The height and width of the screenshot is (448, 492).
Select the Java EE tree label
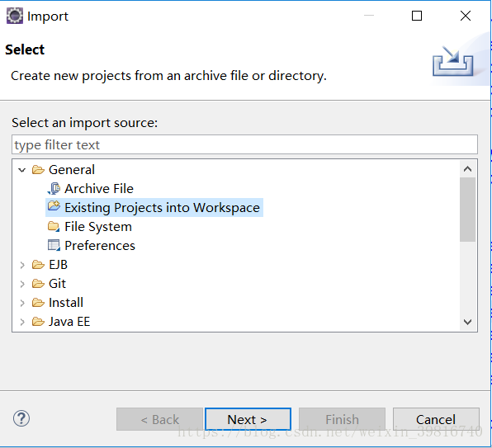tap(69, 322)
